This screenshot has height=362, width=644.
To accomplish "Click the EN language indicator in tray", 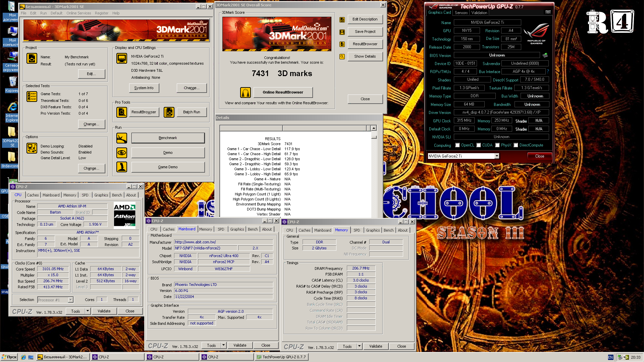I will (x=610, y=357).
